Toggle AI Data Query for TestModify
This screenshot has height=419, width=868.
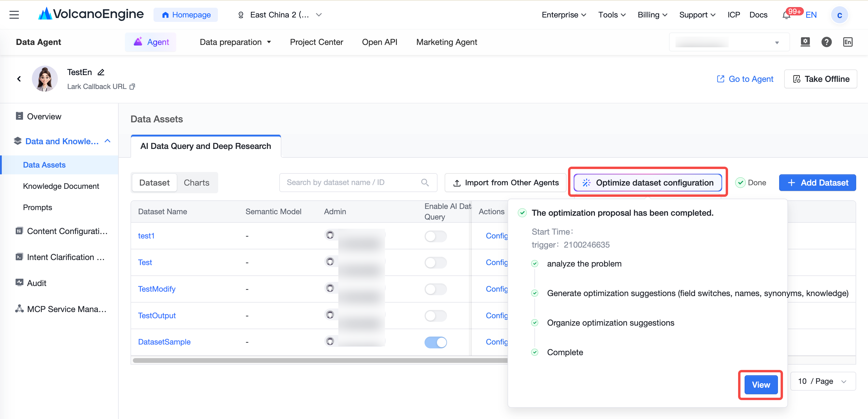(x=435, y=289)
